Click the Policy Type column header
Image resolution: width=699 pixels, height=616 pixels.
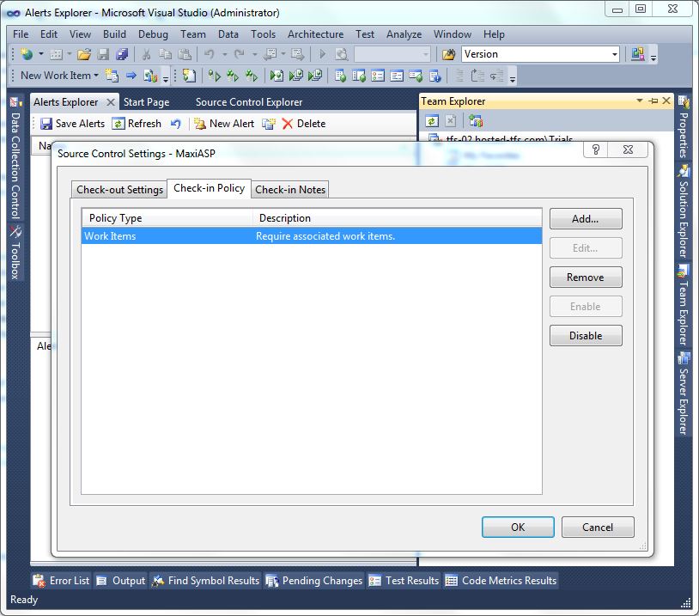[167, 218]
